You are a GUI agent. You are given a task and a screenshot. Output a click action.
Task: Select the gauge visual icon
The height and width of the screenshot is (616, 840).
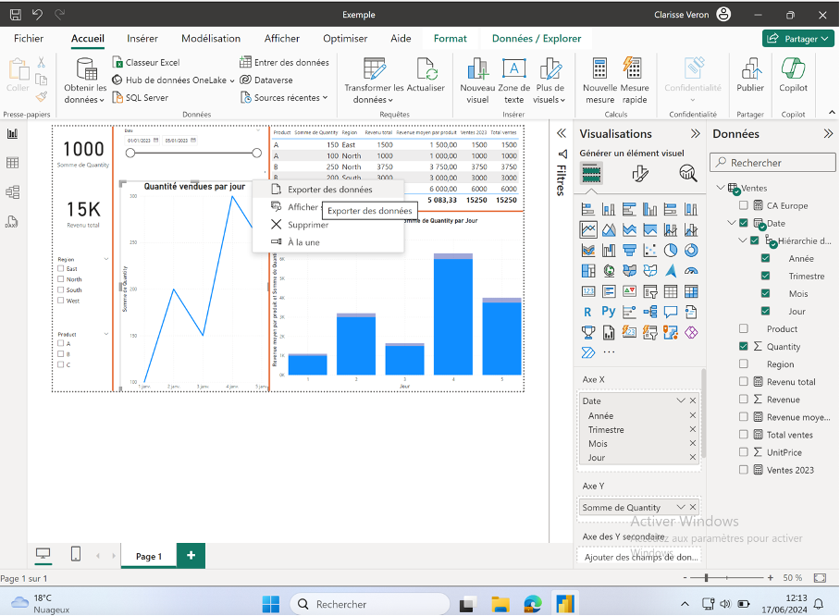pos(691,271)
